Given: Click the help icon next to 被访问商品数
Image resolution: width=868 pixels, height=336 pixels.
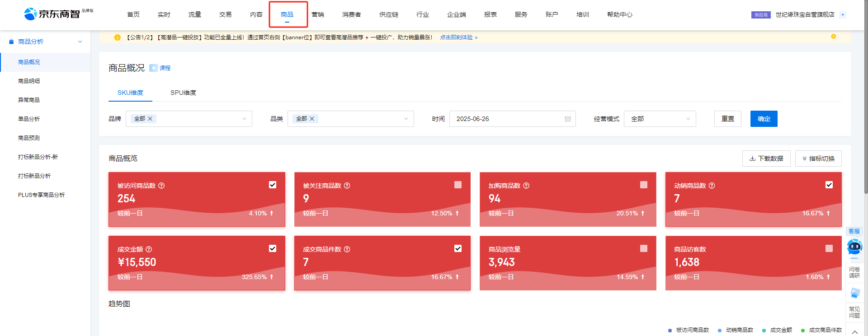Looking at the screenshot, I should tap(161, 186).
